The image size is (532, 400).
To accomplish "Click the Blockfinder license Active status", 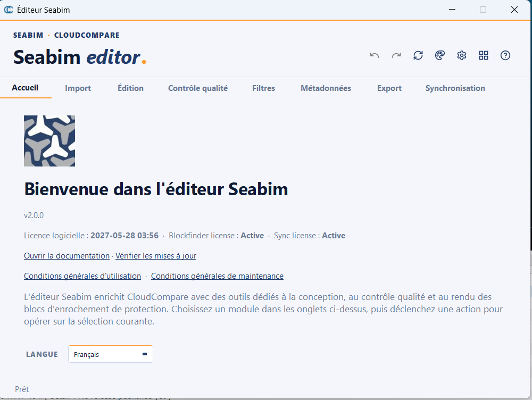I will point(252,236).
